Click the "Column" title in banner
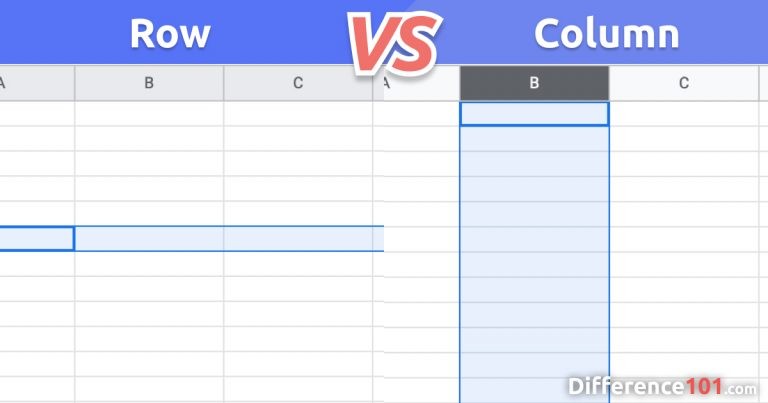The height and width of the screenshot is (403, 768). click(x=606, y=34)
